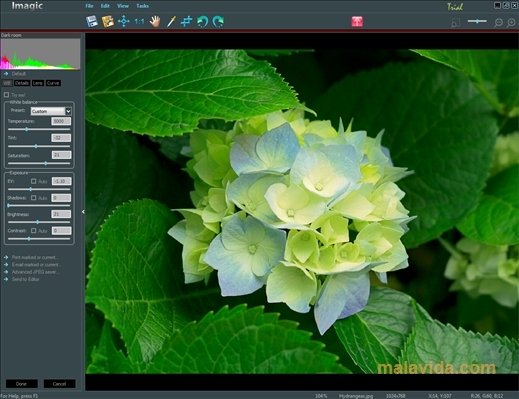This screenshot has width=519, height=399.
Task: Click the Cancel button
Action: (59, 384)
